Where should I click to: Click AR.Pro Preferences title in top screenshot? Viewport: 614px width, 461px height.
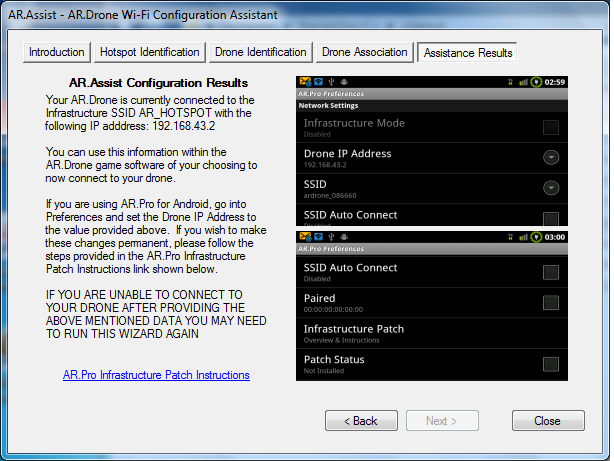coord(331,94)
